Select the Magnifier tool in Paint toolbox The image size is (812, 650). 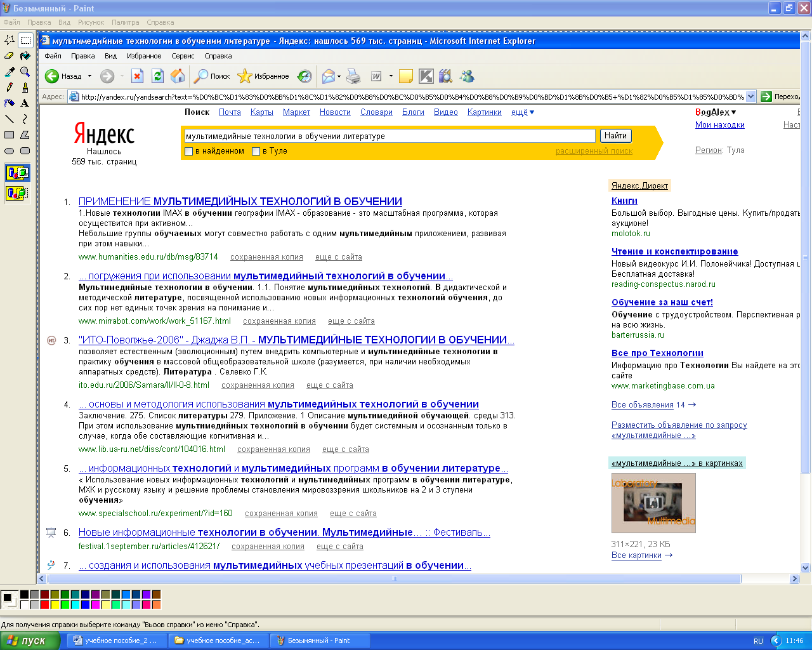pyautogui.click(x=25, y=72)
